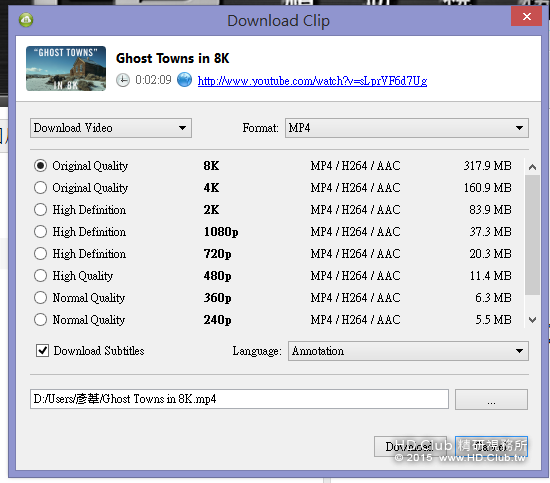Expand the Format MP4 dropdown

point(407,128)
